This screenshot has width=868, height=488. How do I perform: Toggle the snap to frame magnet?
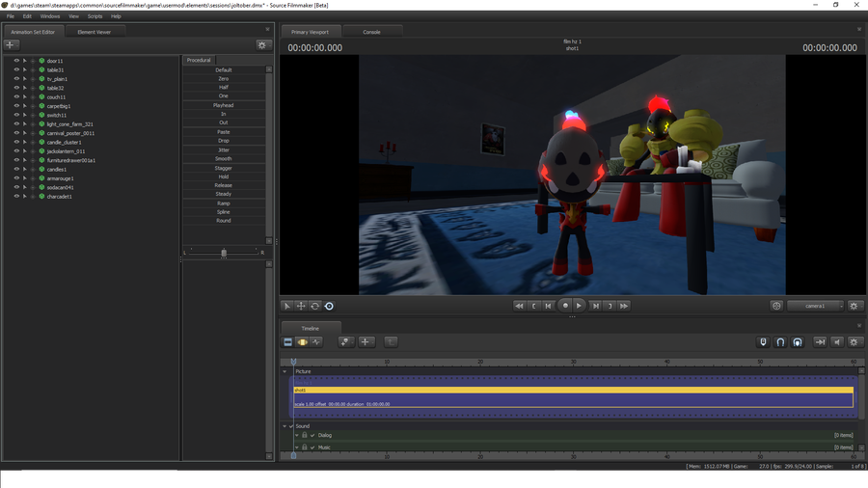[780, 342]
